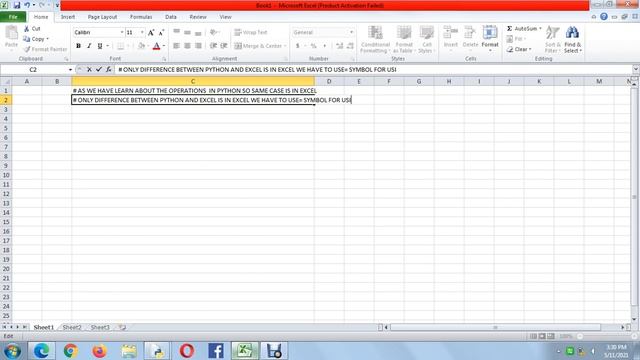Screen dimensions: 640x360
Task: Align text right icon
Action: click(x=198, y=46)
